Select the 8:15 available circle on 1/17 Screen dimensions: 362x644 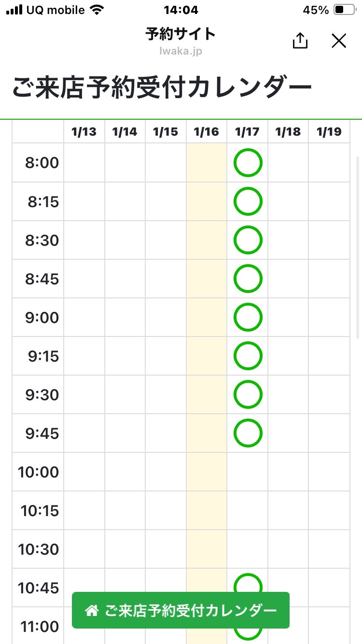pyautogui.click(x=248, y=201)
